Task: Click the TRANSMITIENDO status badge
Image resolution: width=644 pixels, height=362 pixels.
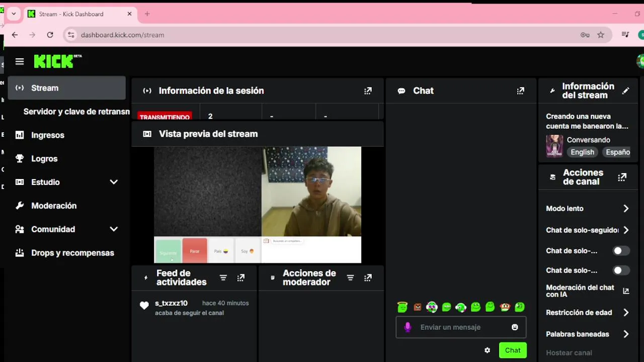Action: [x=165, y=117]
